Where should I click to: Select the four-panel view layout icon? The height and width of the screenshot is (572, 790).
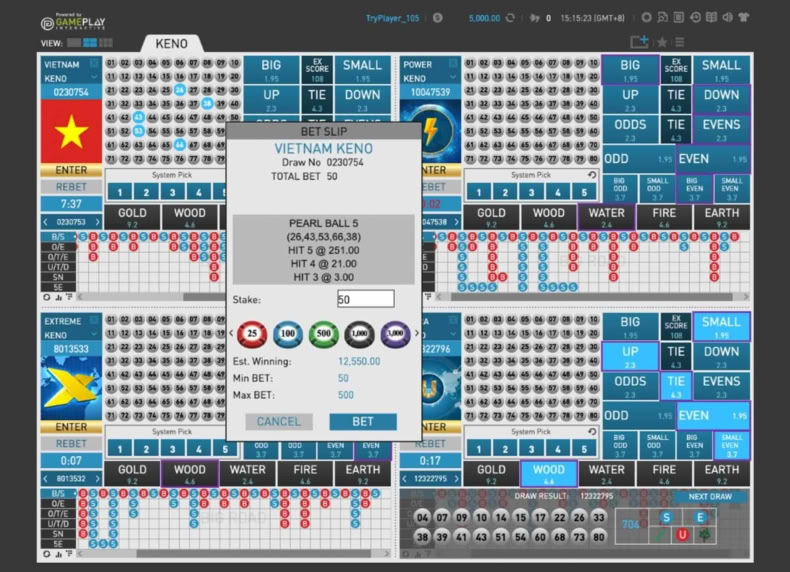(90, 43)
